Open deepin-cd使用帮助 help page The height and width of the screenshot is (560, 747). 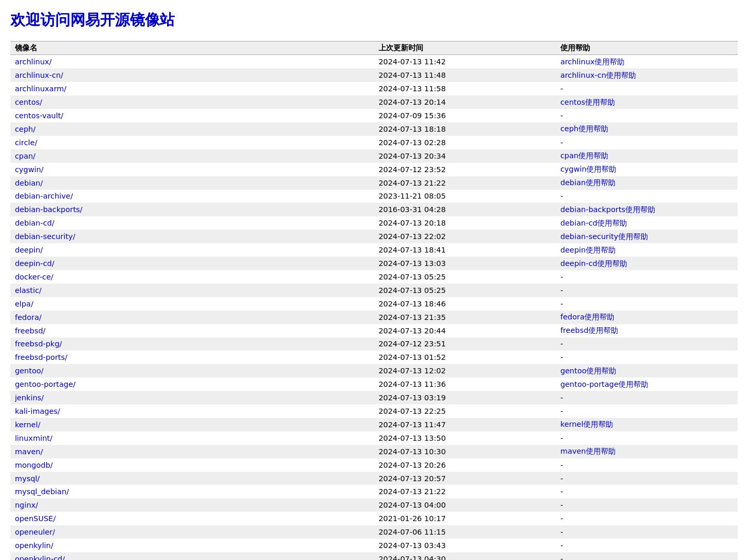pos(593,263)
